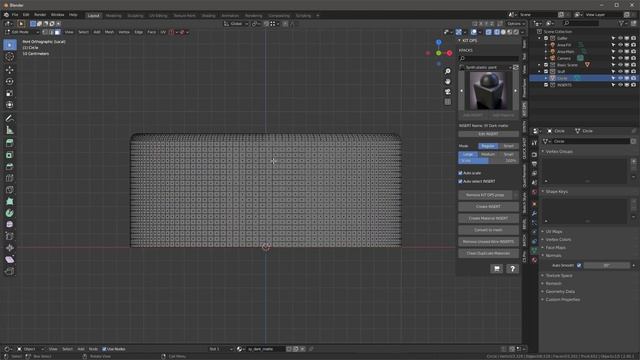Select the Loop Cut tool
The width and height of the screenshot is (640, 360).
click(9, 178)
